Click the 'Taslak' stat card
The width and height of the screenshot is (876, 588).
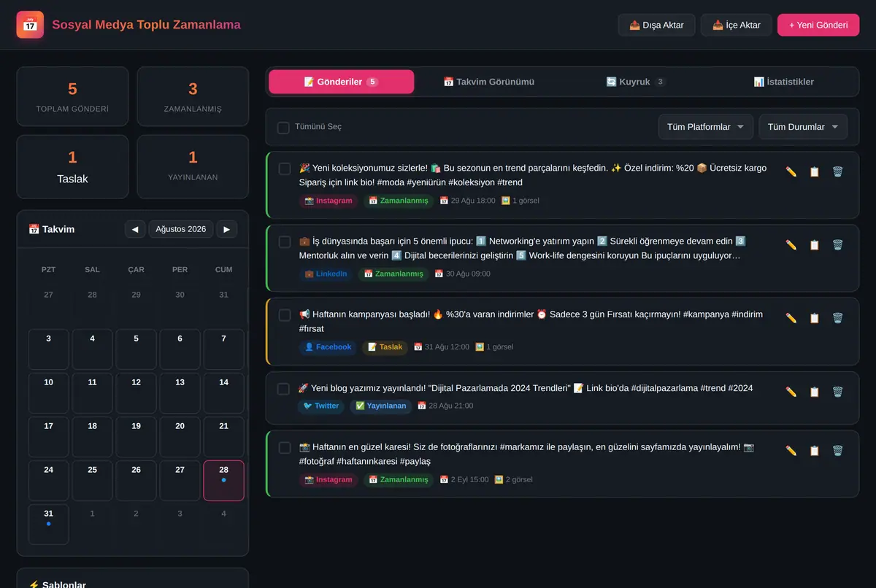coord(72,166)
